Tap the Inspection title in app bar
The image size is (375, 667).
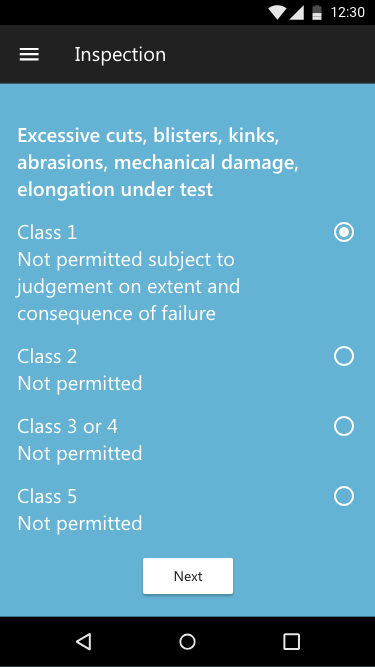[x=120, y=54]
